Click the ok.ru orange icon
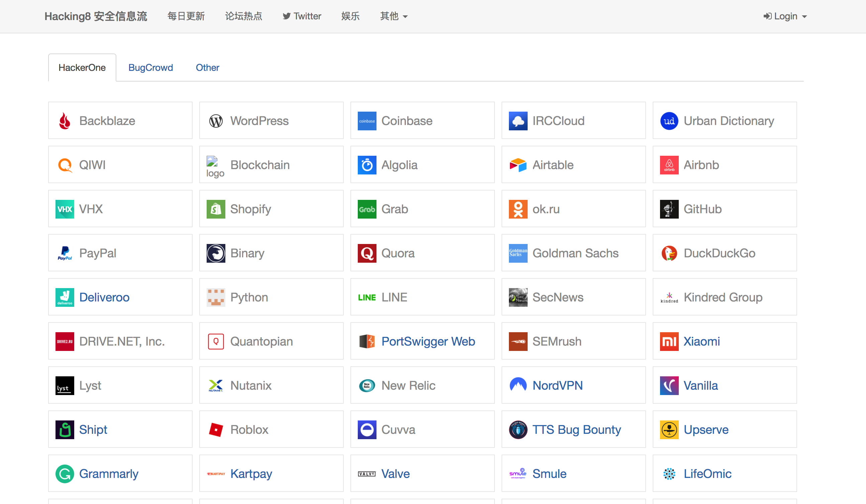Image resolution: width=866 pixels, height=504 pixels. point(518,209)
